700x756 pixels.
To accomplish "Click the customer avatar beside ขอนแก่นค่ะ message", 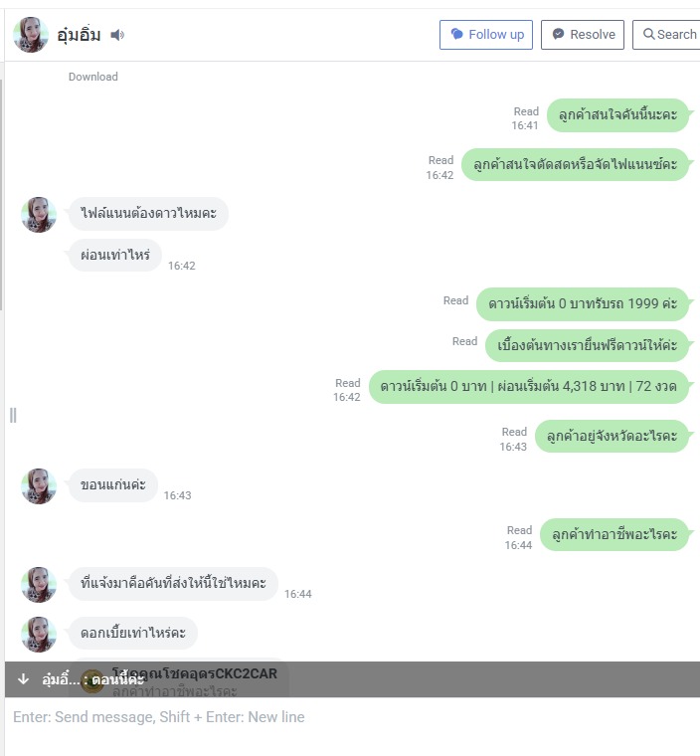I will pos(39,486).
